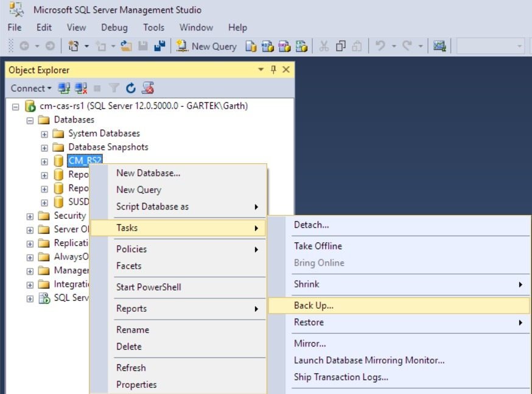
Task: Click the Connect Object Explorer icon
Action: click(64, 88)
